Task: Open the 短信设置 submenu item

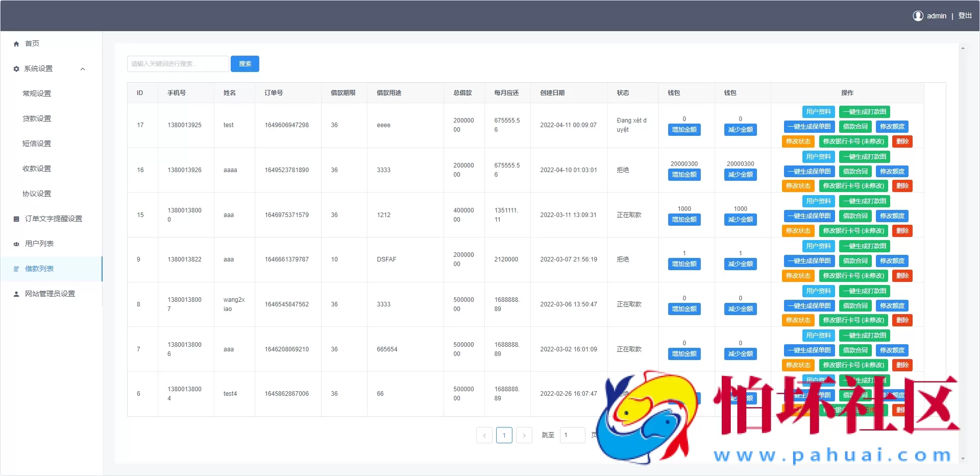Action: point(37,144)
